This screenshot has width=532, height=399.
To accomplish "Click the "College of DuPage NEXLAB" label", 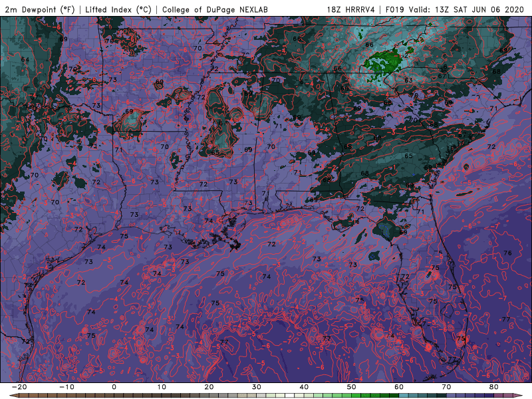I will click(215, 9).
